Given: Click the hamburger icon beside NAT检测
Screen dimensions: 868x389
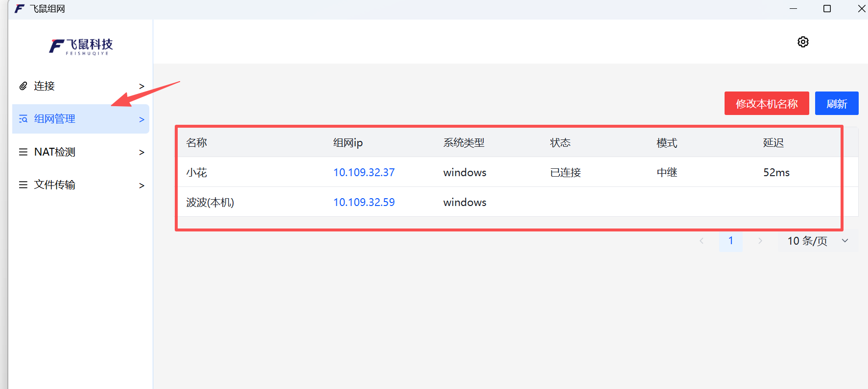Looking at the screenshot, I should [23, 152].
